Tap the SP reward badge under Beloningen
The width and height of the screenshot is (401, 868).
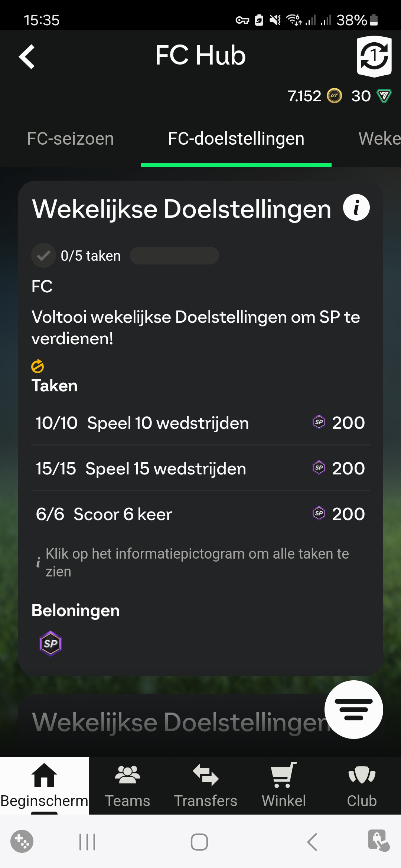pos(50,644)
